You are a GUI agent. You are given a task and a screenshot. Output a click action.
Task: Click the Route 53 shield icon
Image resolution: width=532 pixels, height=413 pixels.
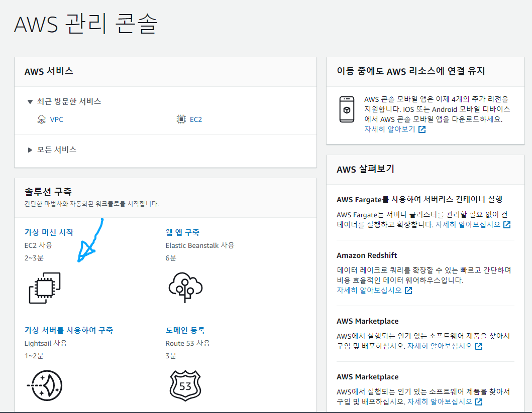point(185,385)
